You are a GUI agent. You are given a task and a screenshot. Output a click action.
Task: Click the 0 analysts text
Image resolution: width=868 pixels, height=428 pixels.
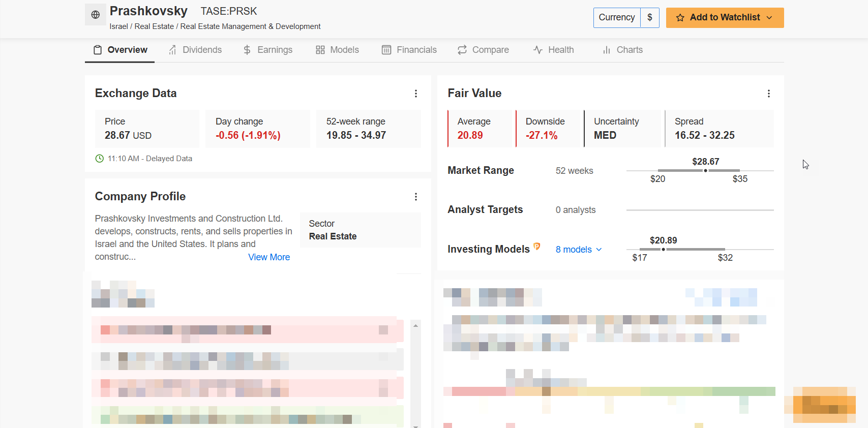click(x=576, y=210)
